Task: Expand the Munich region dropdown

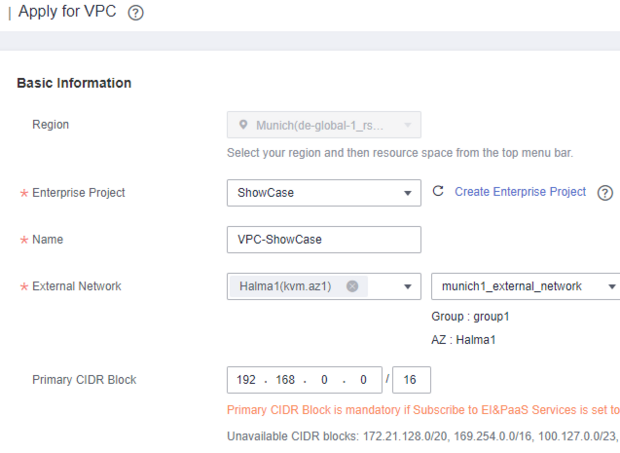Action: coord(407,126)
